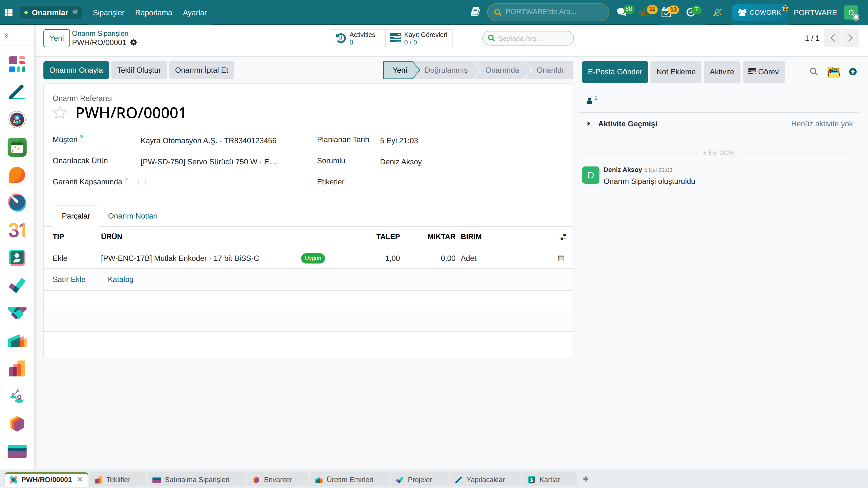
Task: Click the chatter search magnifier icon
Action: (x=813, y=72)
